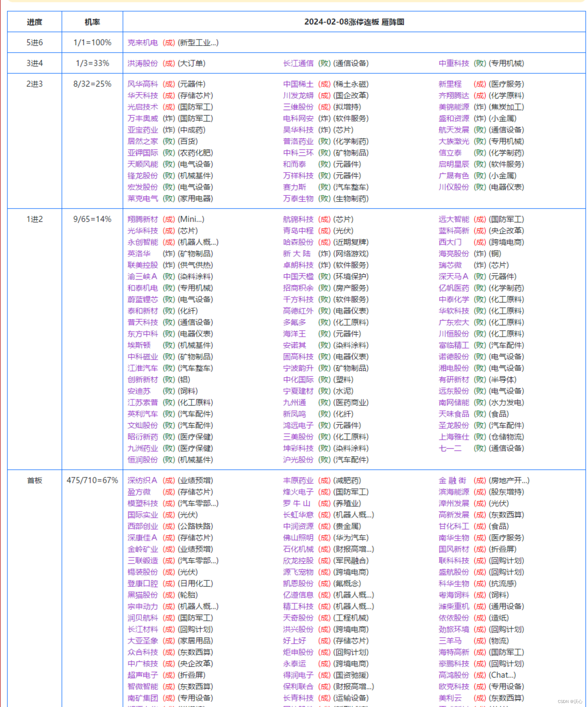The image size is (588, 707).
Task: Open 新大陆 stock link
Action: [297, 253]
